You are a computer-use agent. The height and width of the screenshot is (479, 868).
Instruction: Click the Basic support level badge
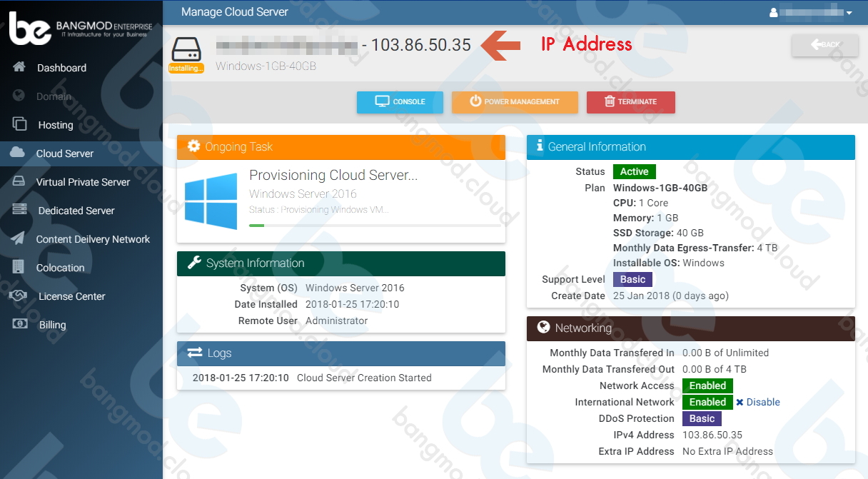[x=632, y=279]
